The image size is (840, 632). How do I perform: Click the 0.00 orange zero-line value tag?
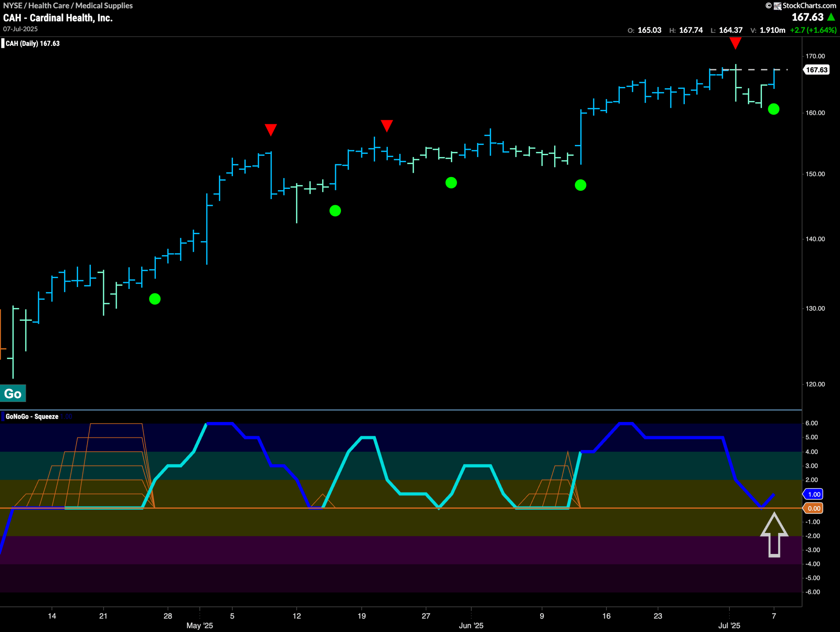(x=813, y=508)
